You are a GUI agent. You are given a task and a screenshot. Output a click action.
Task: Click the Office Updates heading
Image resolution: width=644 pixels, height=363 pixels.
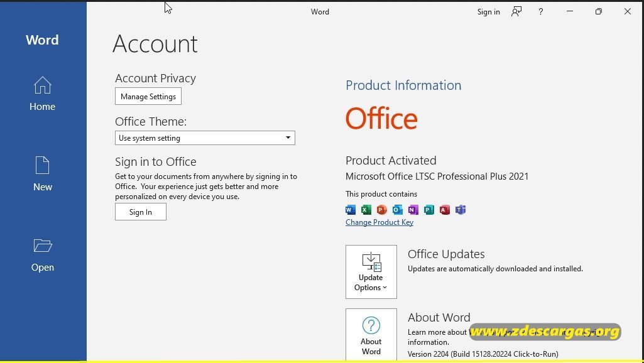446,254
